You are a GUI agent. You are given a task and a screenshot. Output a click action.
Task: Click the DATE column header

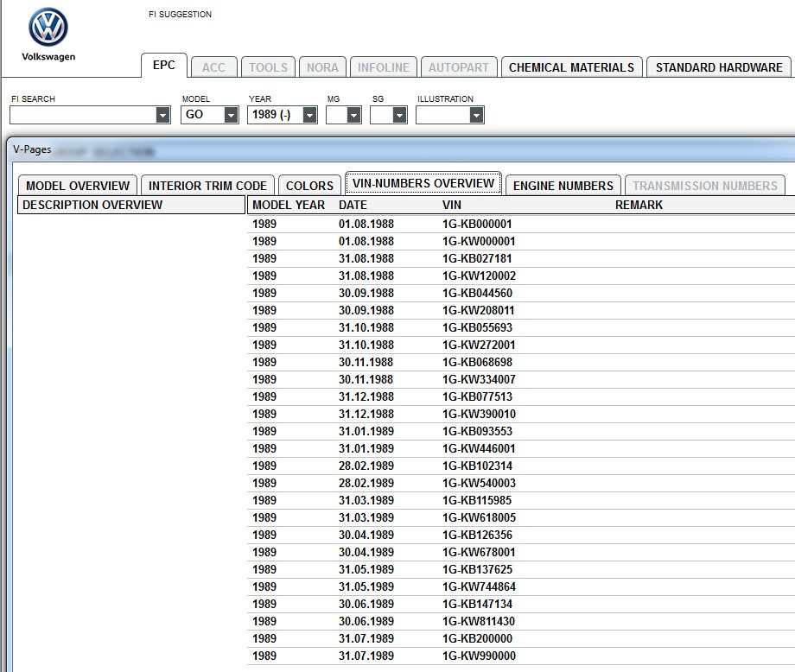pos(353,205)
